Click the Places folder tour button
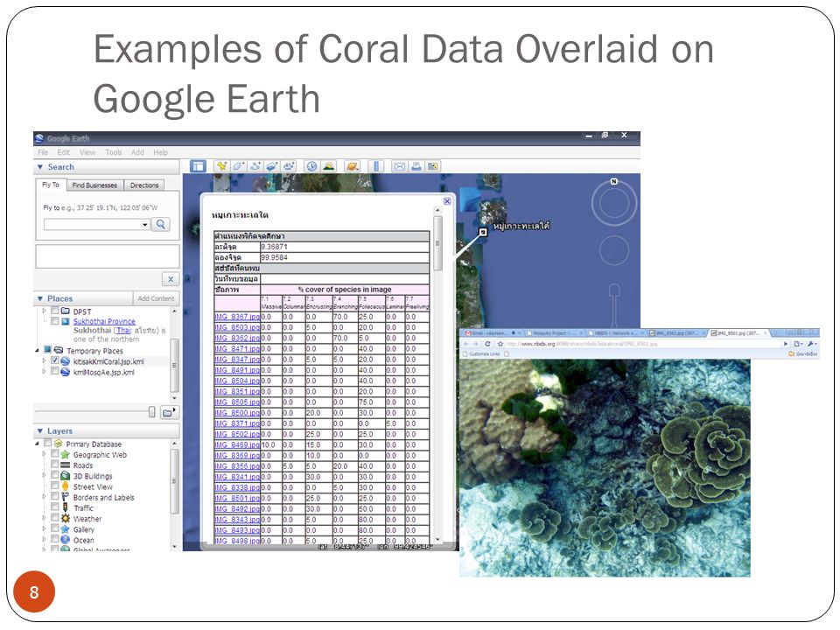This screenshot has width=840, height=630. click(x=169, y=412)
